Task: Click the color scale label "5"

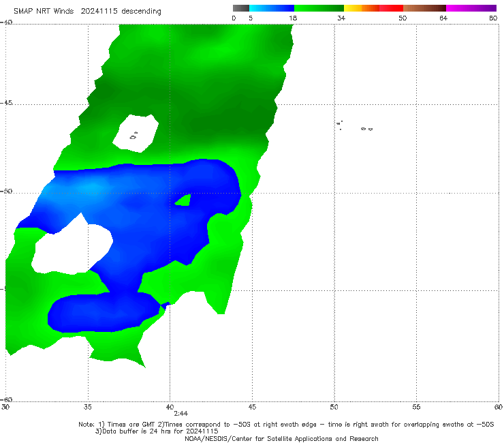Action: (x=251, y=18)
